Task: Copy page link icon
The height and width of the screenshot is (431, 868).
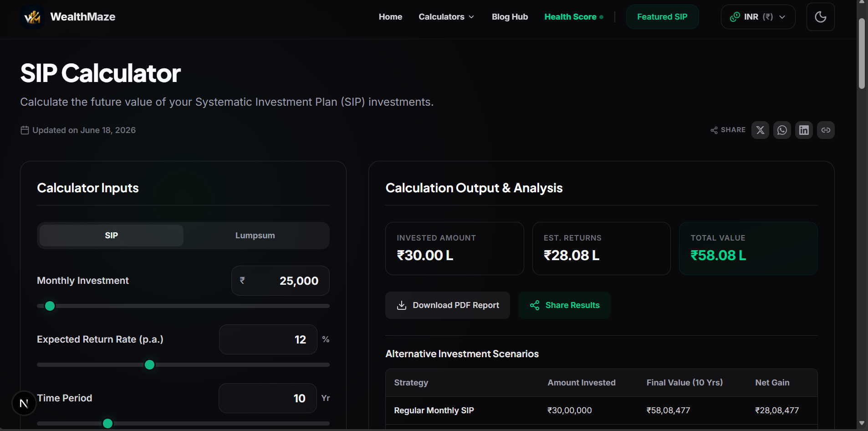Action: coord(826,130)
